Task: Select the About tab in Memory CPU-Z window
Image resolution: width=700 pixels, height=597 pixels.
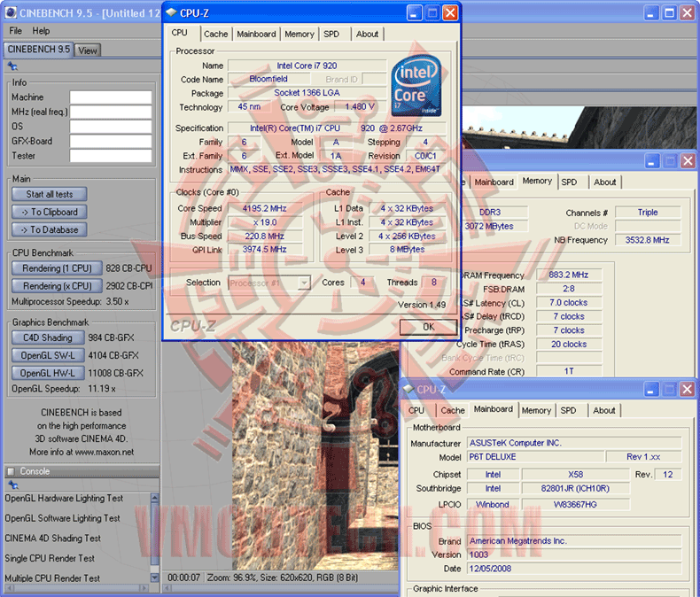Action: pos(604,182)
